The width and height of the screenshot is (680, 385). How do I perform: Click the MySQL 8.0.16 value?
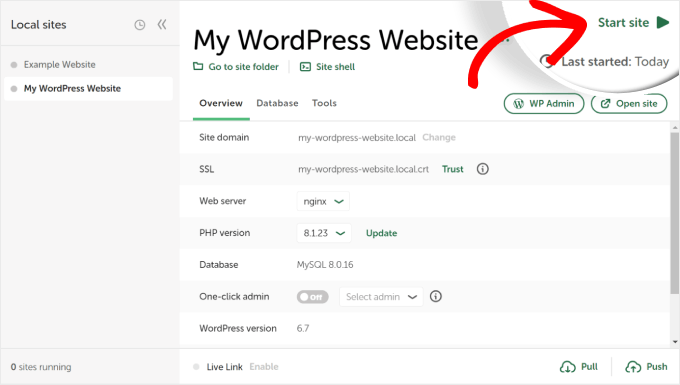(325, 264)
